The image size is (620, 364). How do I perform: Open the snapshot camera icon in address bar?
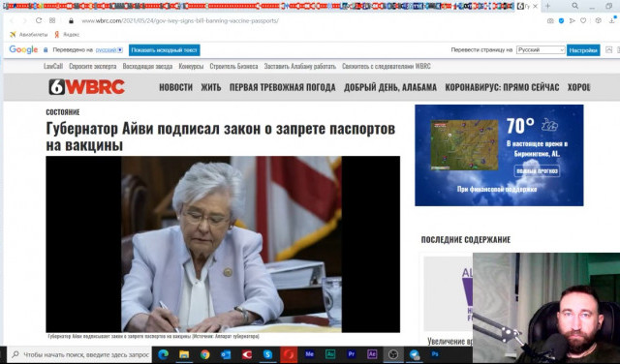pos(550,20)
